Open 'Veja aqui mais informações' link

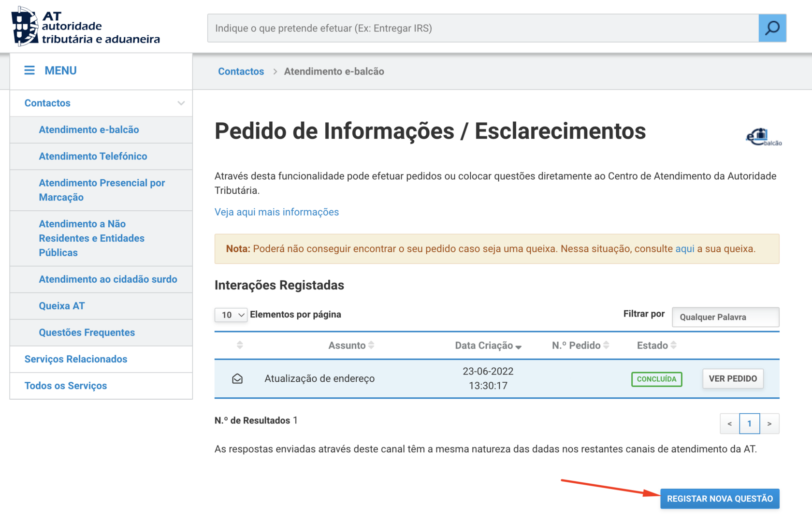click(x=276, y=212)
